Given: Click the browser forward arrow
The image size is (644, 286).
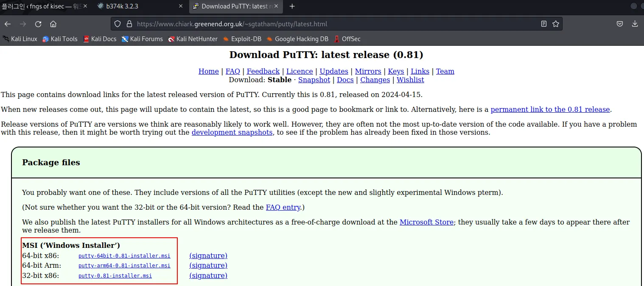Looking at the screenshot, I should click(x=23, y=24).
